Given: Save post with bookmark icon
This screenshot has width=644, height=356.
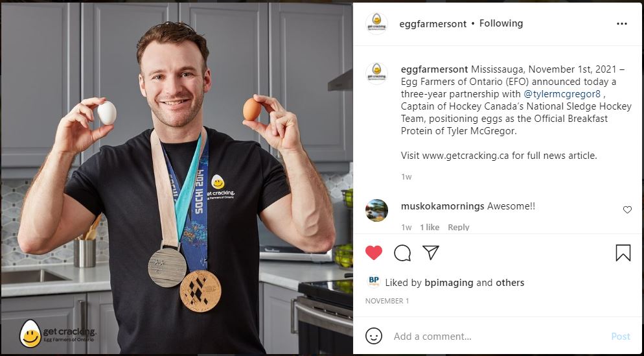Looking at the screenshot, I should (623, 253).
